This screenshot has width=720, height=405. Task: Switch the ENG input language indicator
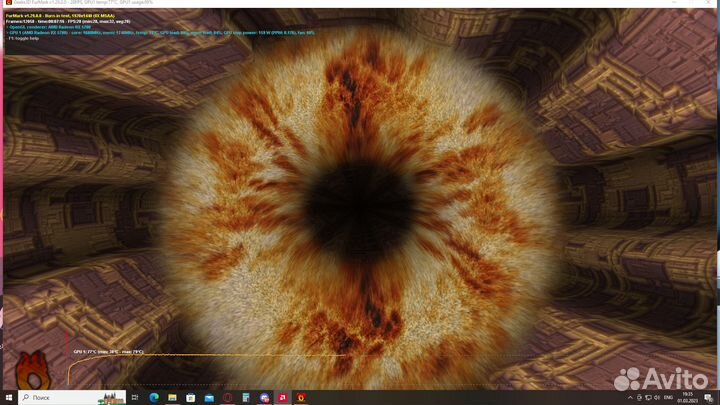[669, 398]
